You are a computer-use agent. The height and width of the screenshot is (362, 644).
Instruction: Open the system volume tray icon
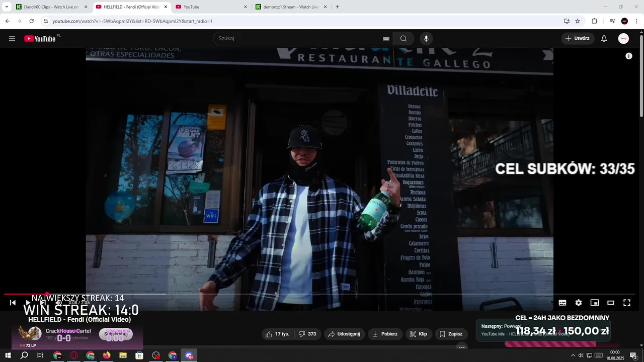point(581,355)
